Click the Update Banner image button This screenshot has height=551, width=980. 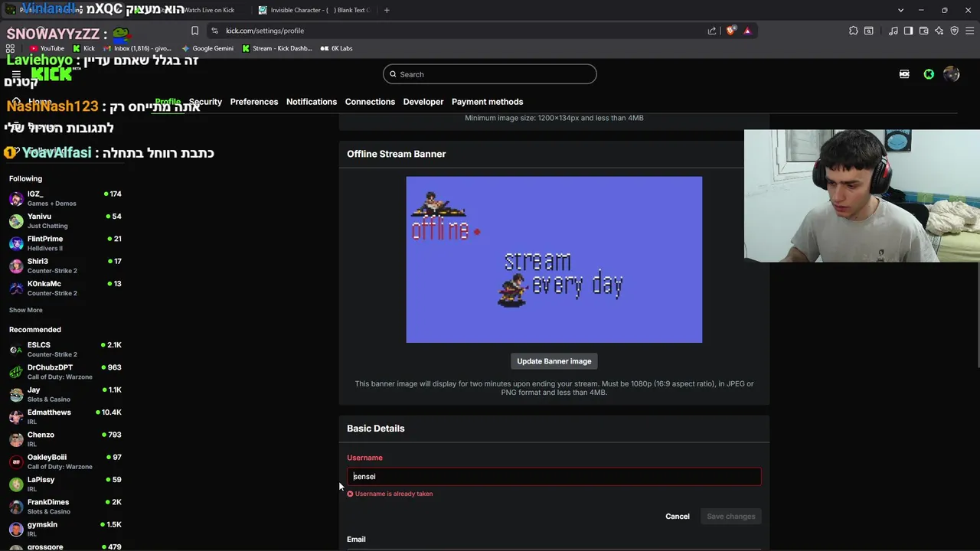[x=554, y=361]
